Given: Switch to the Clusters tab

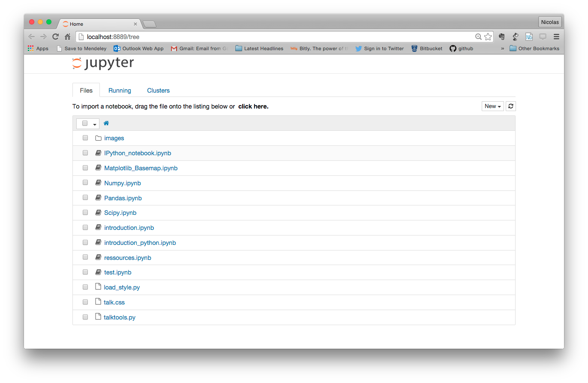Looking at the screenshot, I should [x=159, y=90].
